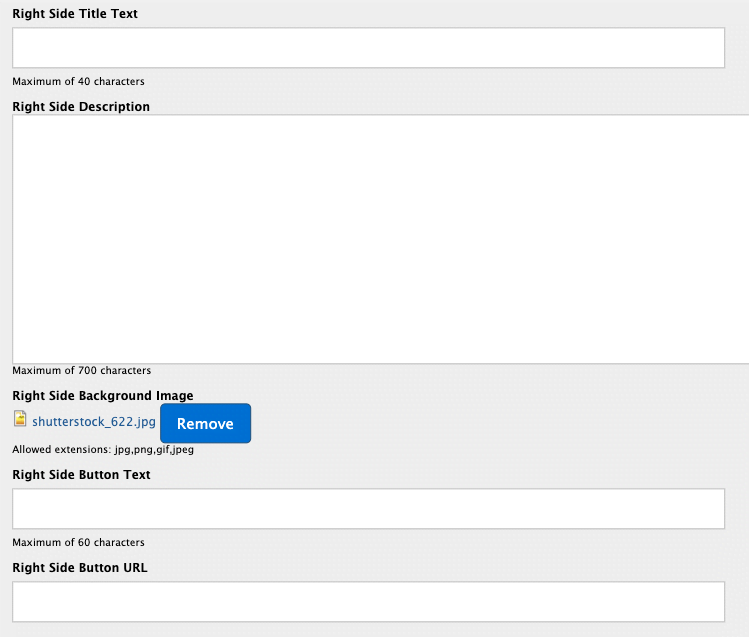Click the "Maximum of 700 characters" hint

point(81,370)
